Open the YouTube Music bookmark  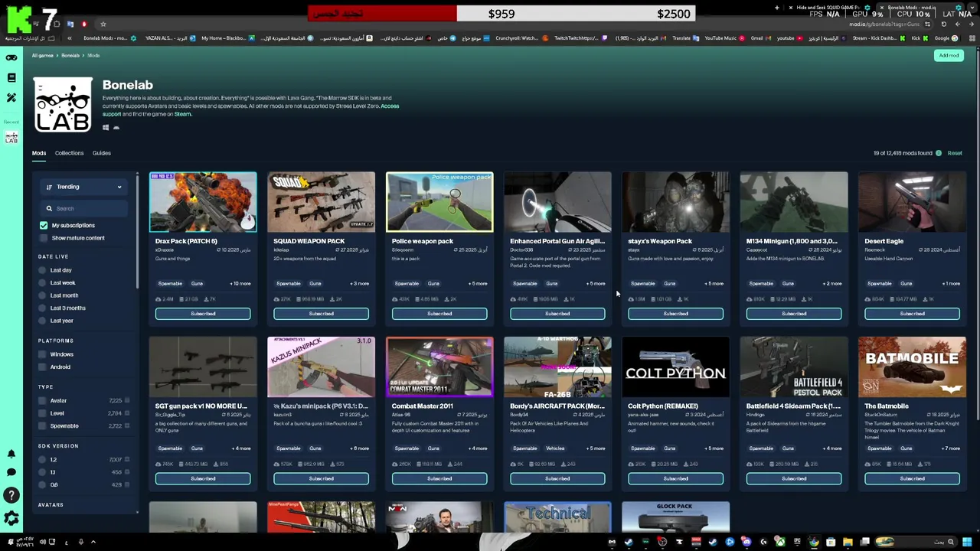[x=724, y=38]
